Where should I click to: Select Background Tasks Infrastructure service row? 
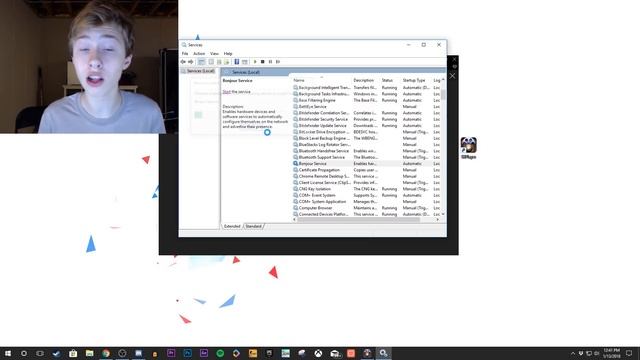[367, 94]
